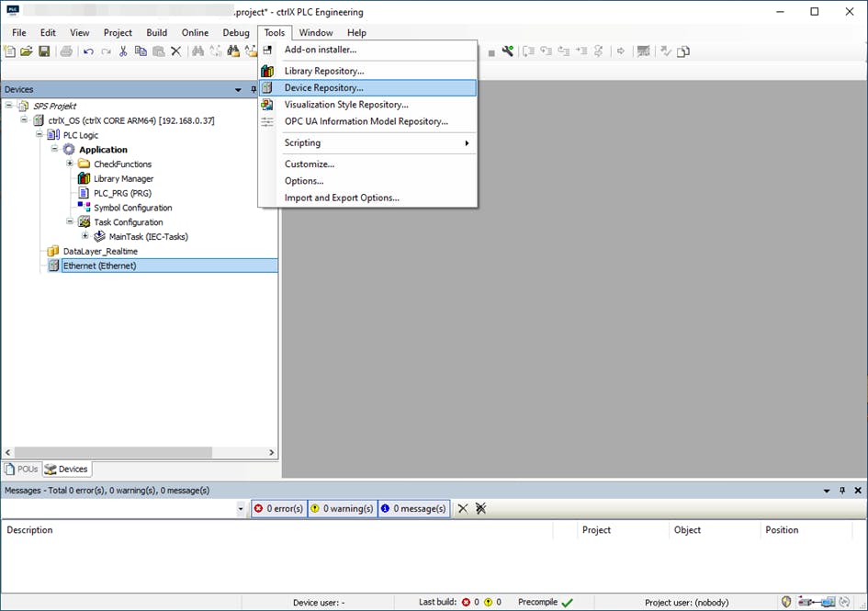This screenshot has height=611, width=868.
Task: Click the Cut scissors icon
Action: 123,51
